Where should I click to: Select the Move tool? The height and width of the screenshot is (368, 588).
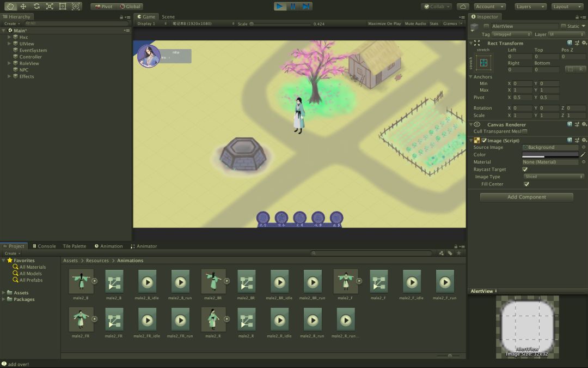click(x=23, y=7)
